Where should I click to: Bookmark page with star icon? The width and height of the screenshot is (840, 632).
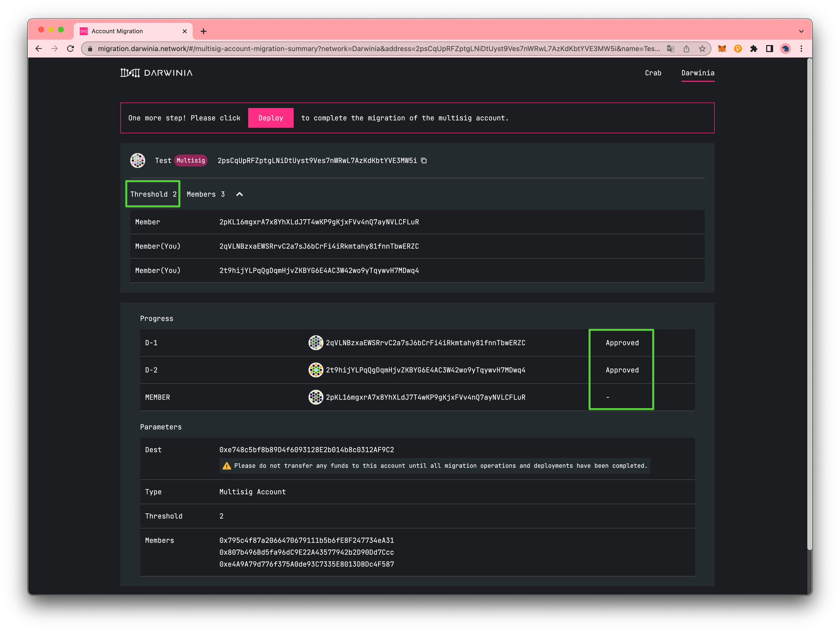click(702, 49)
